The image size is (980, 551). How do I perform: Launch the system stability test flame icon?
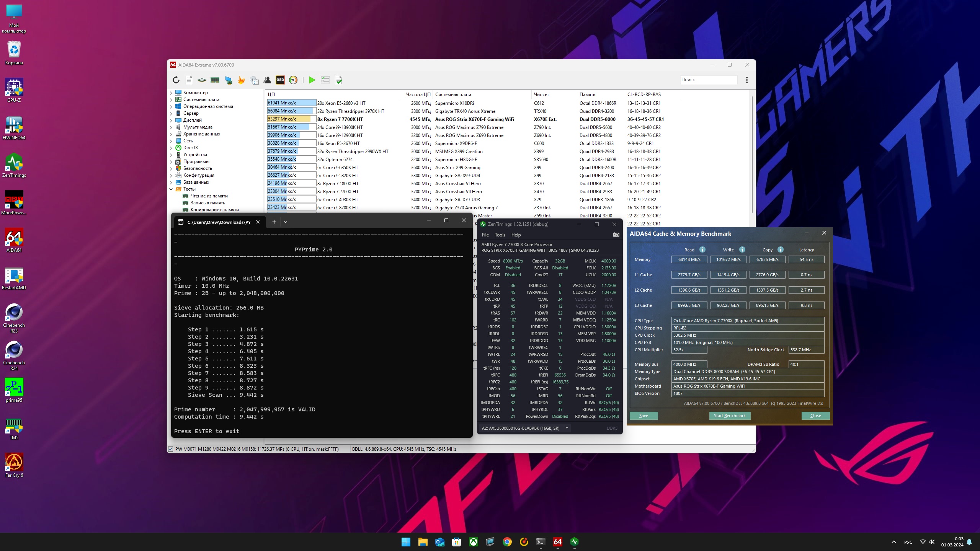click(241, 80)
